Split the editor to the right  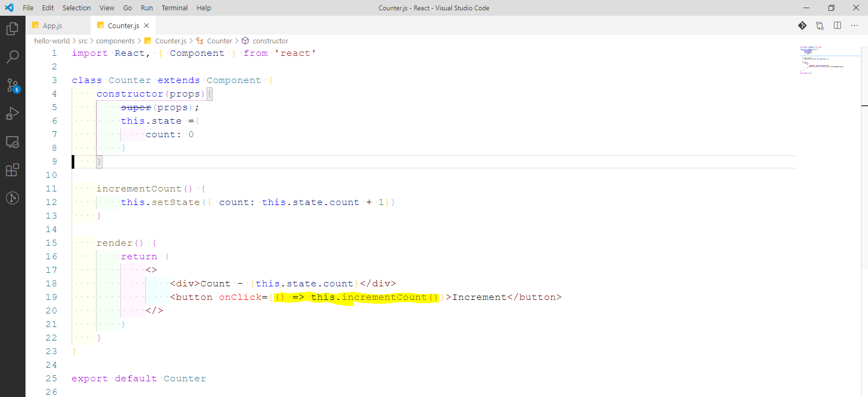tap(837, 25)
